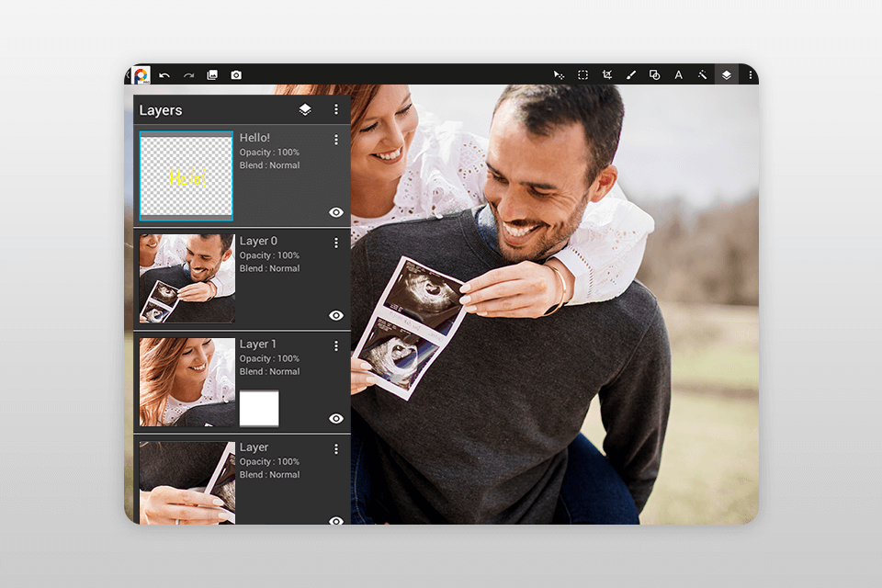The width and height of the screenshot is (882, 588).
Task: Click Opacity : 100% on Layer 1
Action: pos(269,358)
